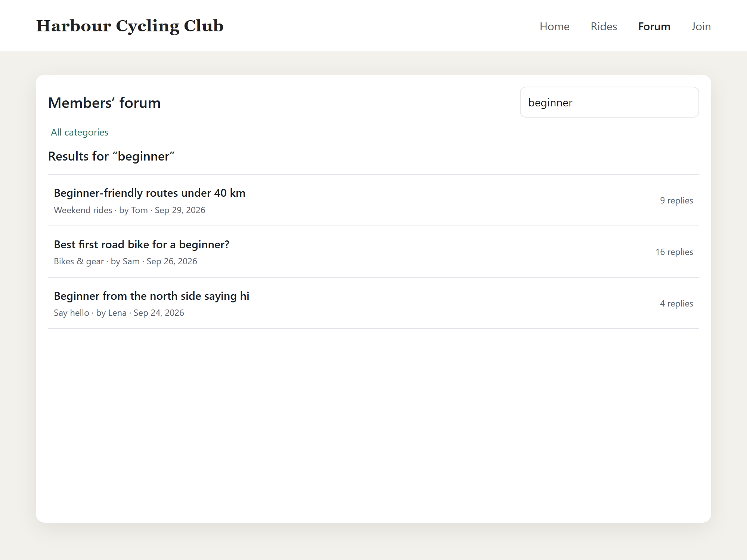This screenshot has width=747, height=560.
Task: Click the 'Results for “beginner”' heading
Action: click(111, 156)
